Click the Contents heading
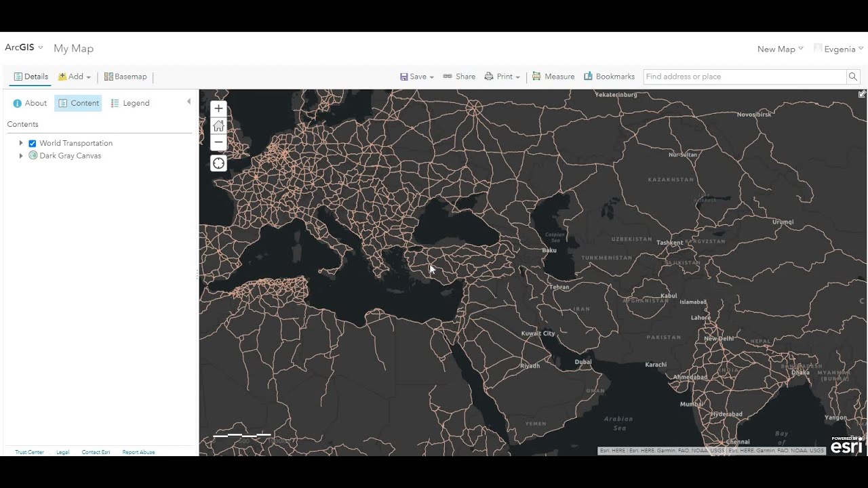This screenshot has height=488, width=868. (22, 124)
